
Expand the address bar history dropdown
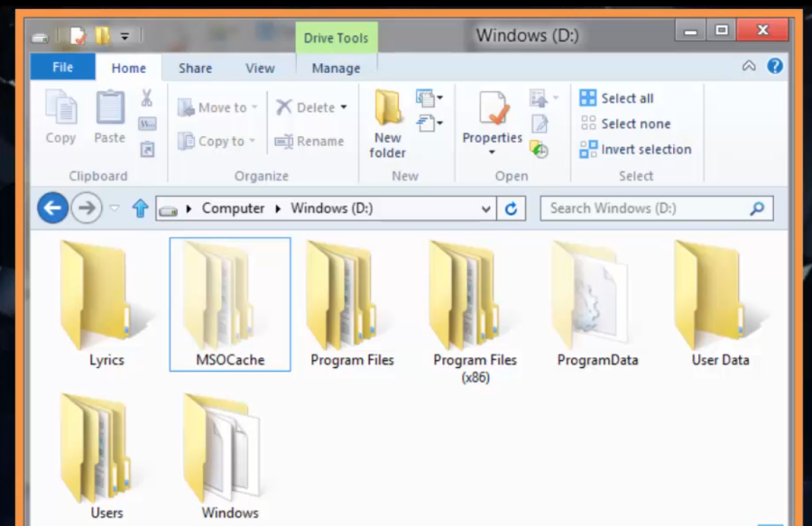coord(486,208)
